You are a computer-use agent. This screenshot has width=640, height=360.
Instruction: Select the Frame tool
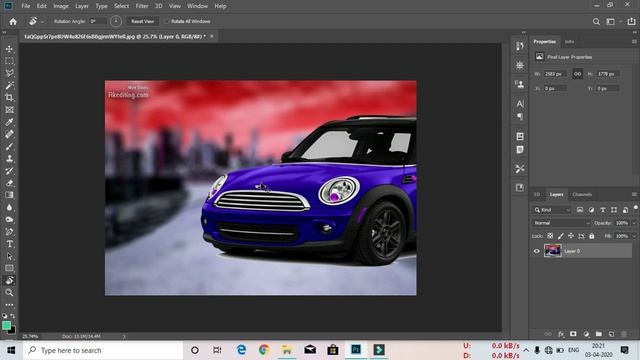[x=9, y=110]
